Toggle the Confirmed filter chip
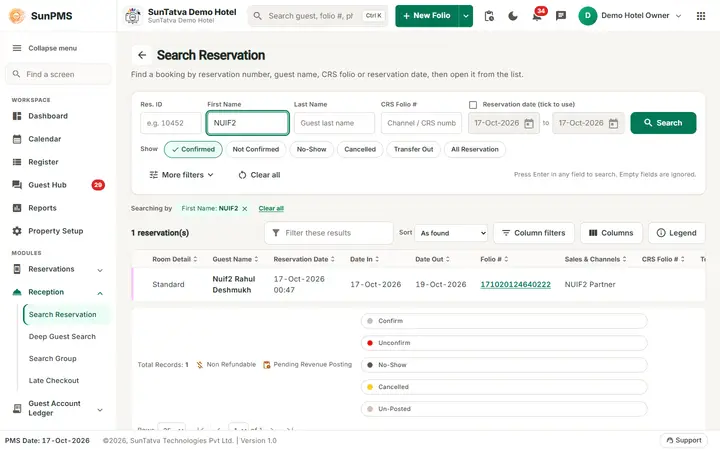720x450 pixels. coord(193,149)
